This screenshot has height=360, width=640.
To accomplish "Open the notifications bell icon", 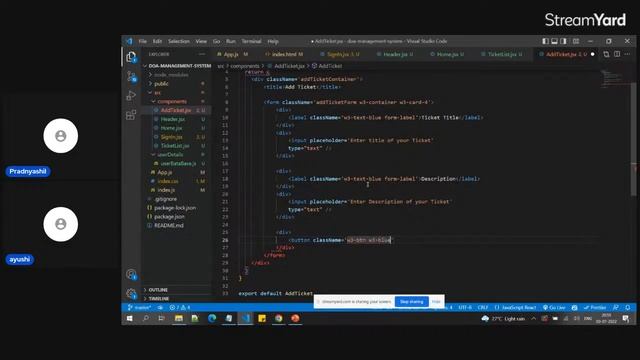I will 628,307.
